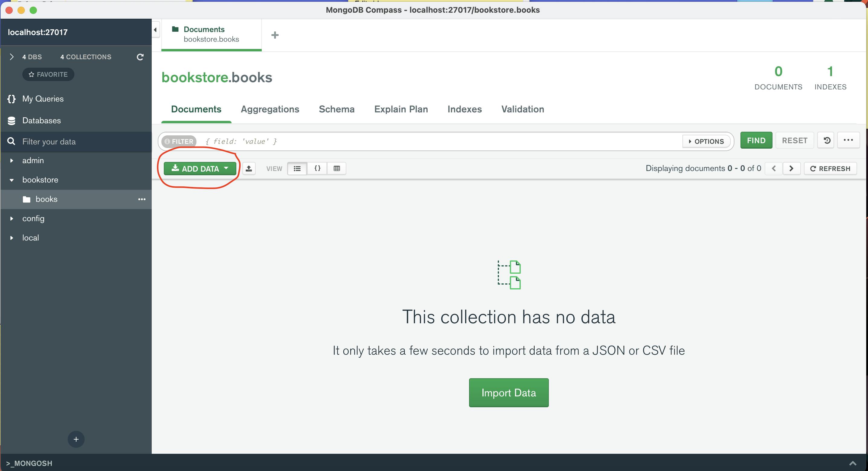The width and height of the screenshot is (868, 471).
Task: Open the MONGOSH shell bar
Action: [29, 463]
